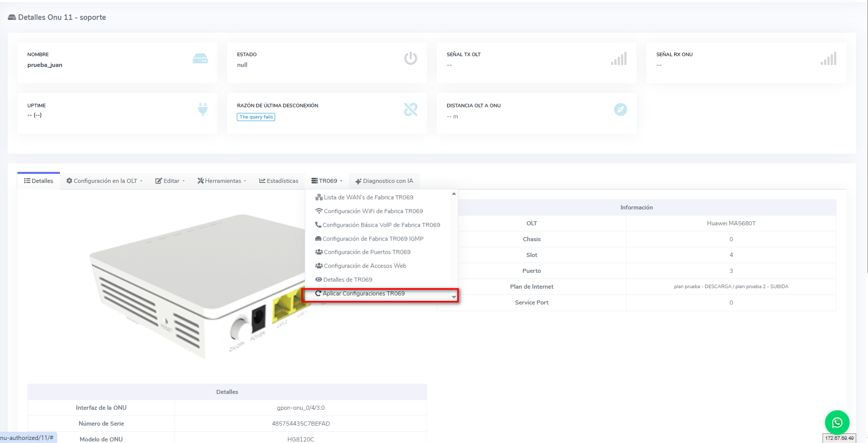Choose Configuración WiFi de Fabrica TR069
This screenshot has height=443, width=868.
(x=373, y=211)
